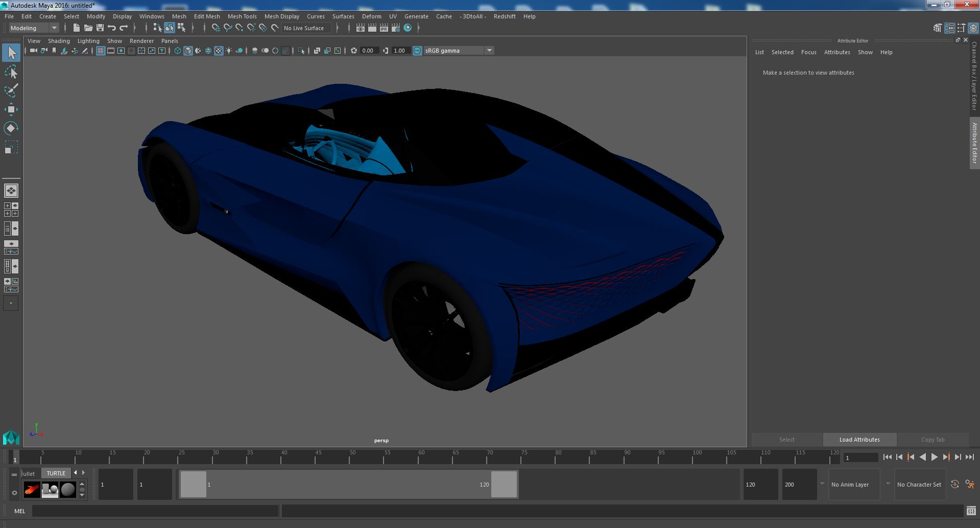The height and width of the screenshot is (528, 980).
Task: Select four view layout
Action: click(11, 210)
